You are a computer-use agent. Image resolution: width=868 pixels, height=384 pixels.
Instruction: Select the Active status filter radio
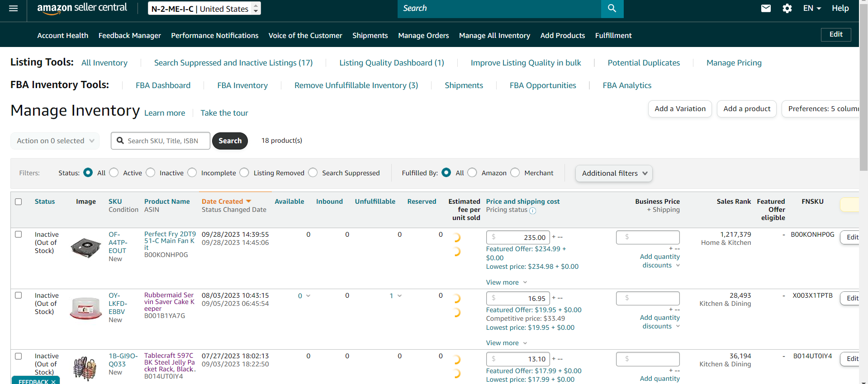point(114,173)
